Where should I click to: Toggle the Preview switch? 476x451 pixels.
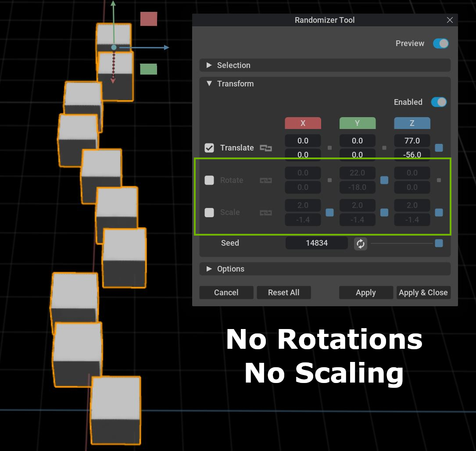tap(441, 43)
